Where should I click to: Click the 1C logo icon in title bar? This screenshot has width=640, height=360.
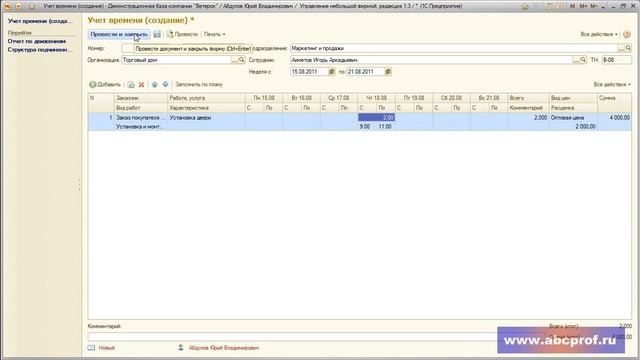[7, 6]
